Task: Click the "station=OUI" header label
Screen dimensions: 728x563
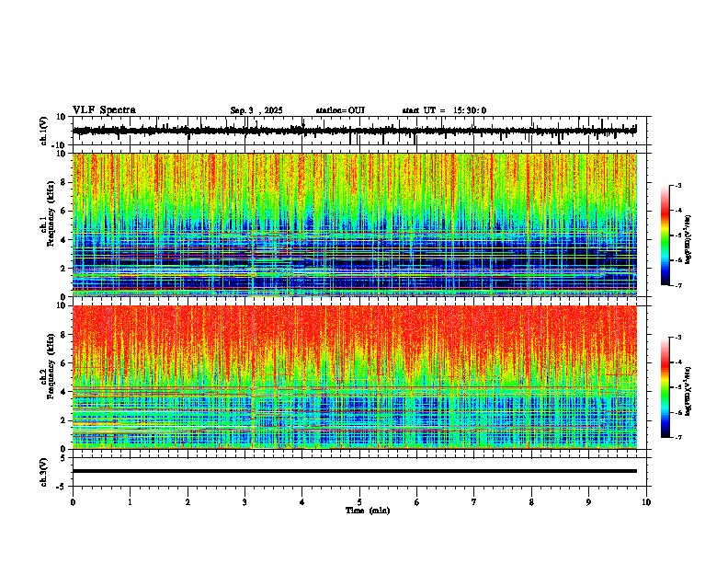Action: click(340, 110)
